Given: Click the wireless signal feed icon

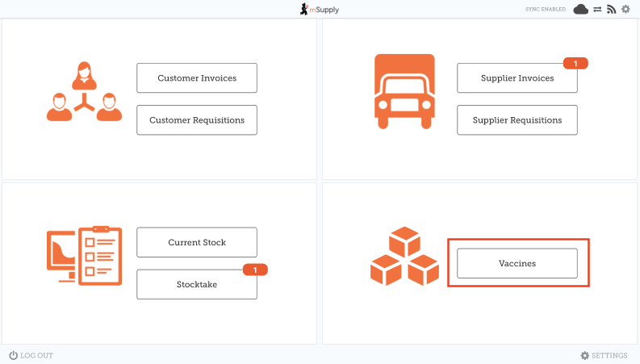Looking at the screenshot, I should point(611,9).
